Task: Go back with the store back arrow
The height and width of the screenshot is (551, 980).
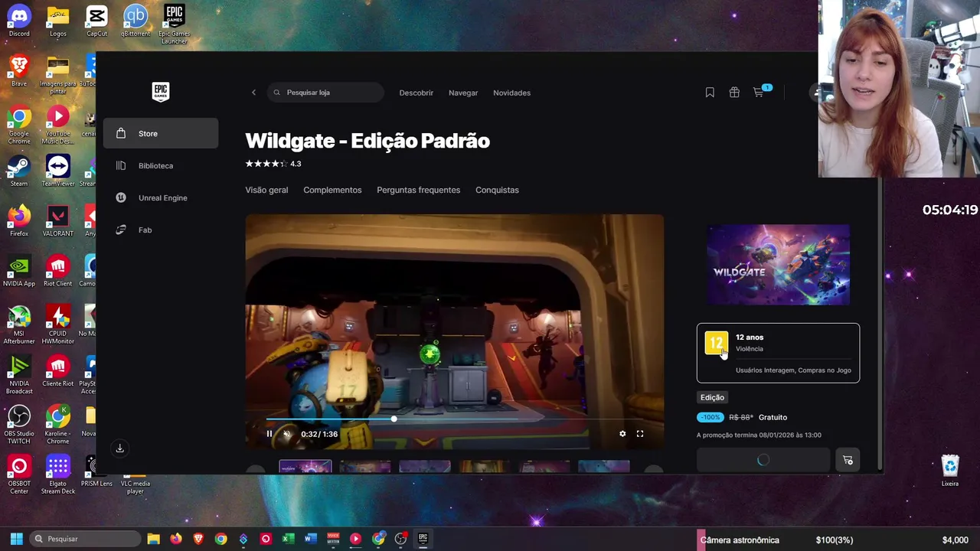Action: pyautogui.click(x=253, y=93)
